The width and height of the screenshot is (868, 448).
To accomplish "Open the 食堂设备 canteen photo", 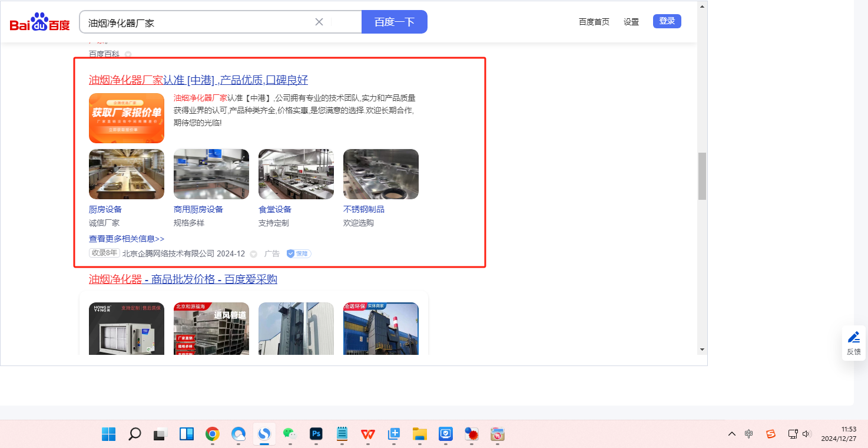I will click(296, 174).
